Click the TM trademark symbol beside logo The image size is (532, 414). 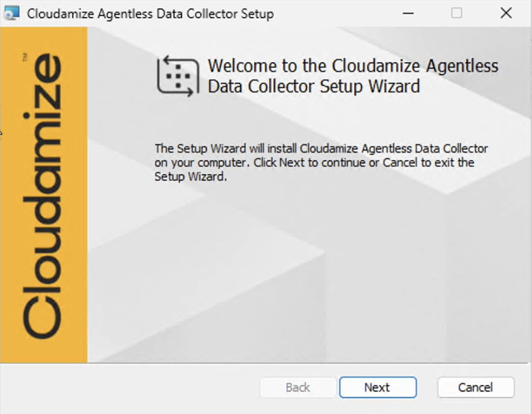click(x=25, y=57)
